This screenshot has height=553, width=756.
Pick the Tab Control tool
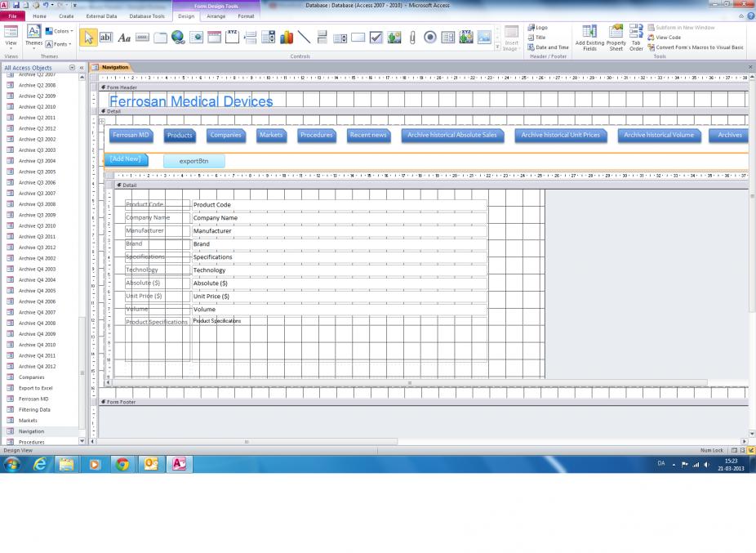pyautogui.click(x=160, y=37)
